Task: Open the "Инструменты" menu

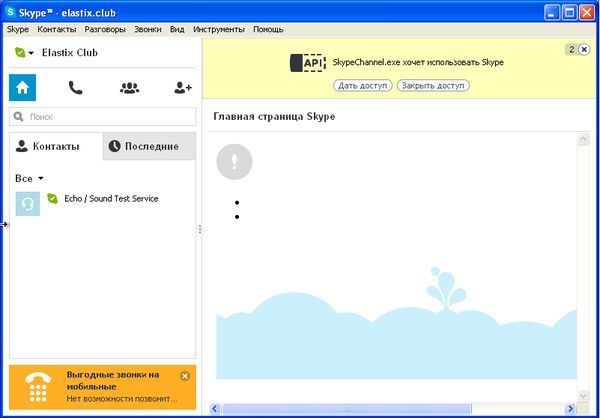Action: pyautogui.click(x=219, y=30)
